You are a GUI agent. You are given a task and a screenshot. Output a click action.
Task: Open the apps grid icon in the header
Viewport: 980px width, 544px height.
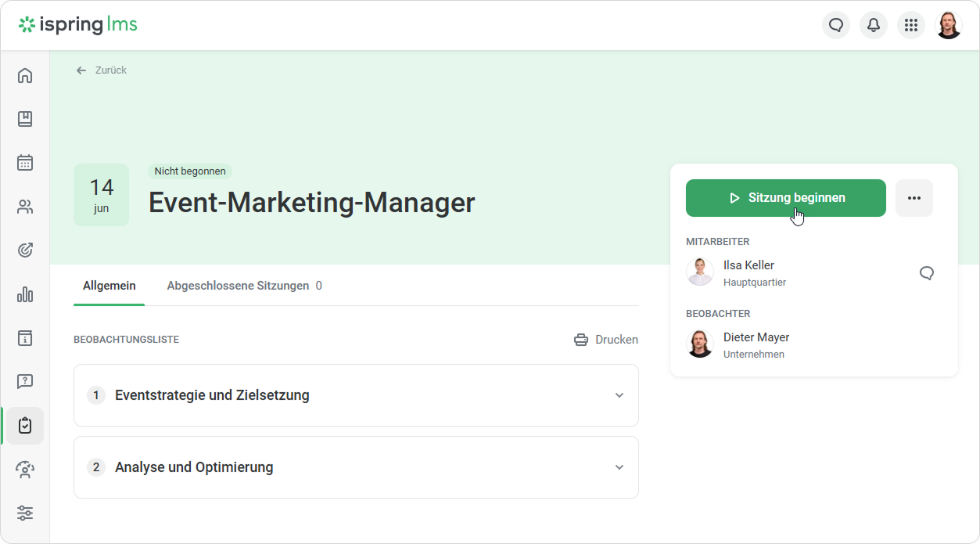(911, 25)
